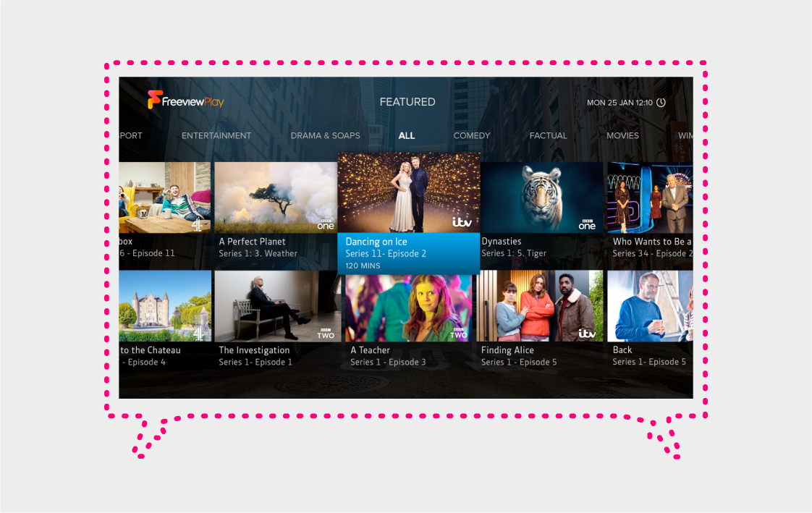Click the 'Finding Alice' title text

tap(507, 350)
